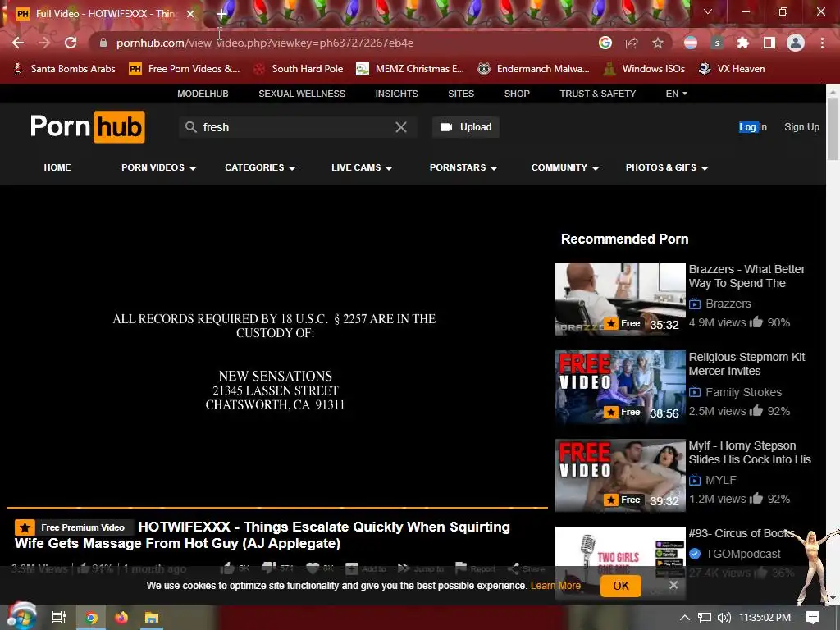
Task: Focus the search field containing 'fresh'
Action: (297, 127)
